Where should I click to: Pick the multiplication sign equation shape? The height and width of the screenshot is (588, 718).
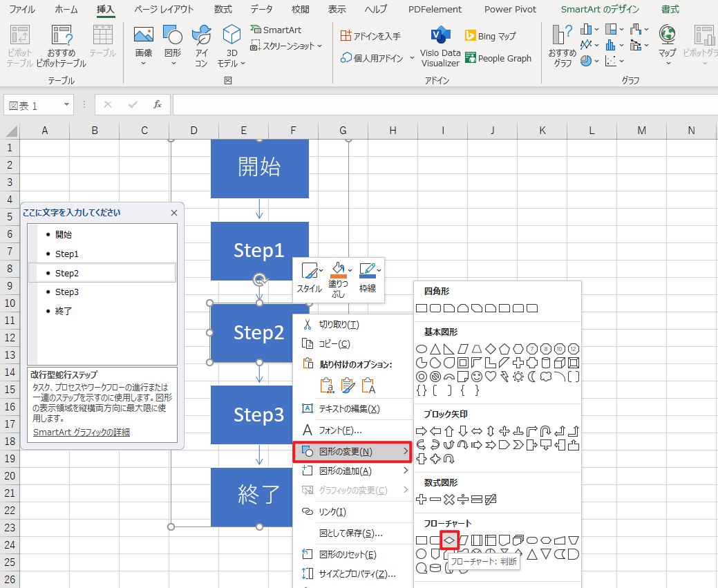[449, 499]
